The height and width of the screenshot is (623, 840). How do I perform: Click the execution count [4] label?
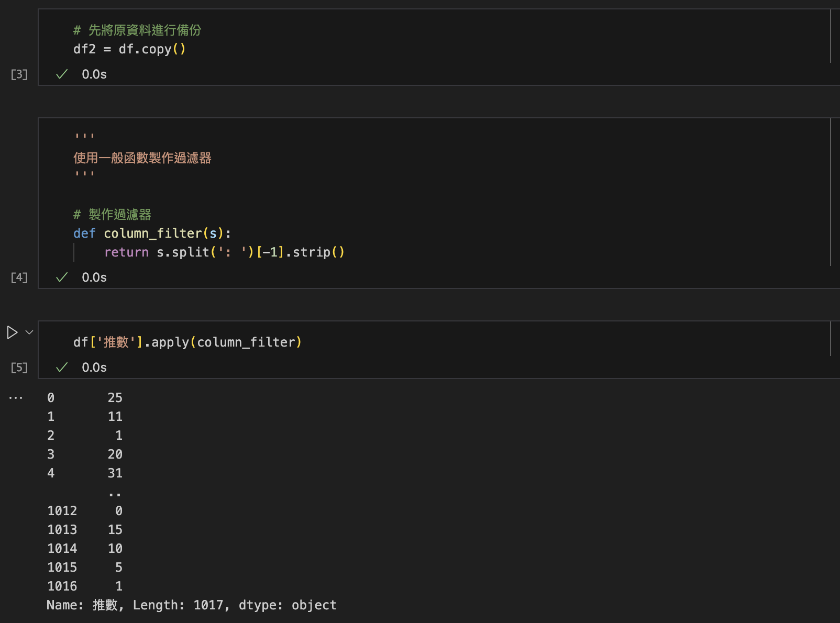click(x=19, y=277)
